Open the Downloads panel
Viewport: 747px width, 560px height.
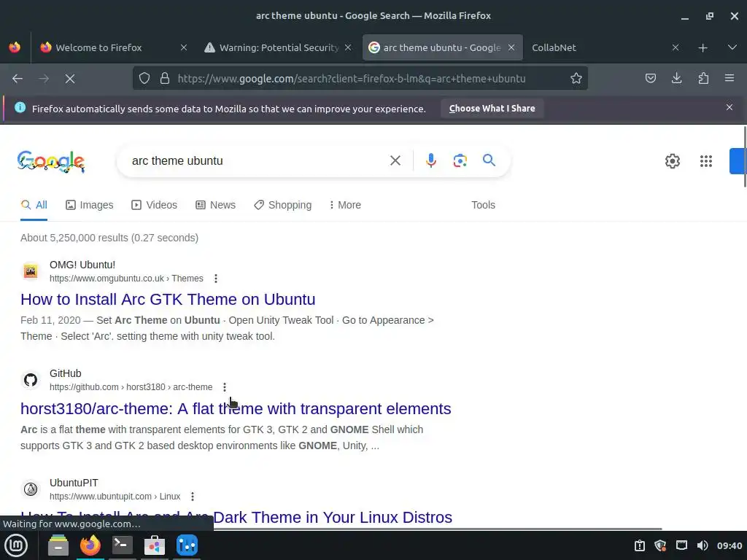click(676, 78)
